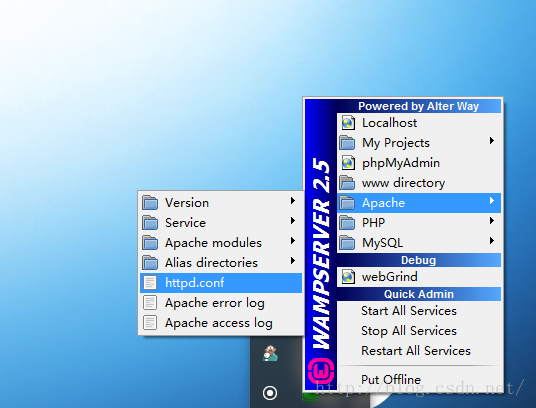
Task: Select the Service label in Apache submenu
Action: pos(185,223)
